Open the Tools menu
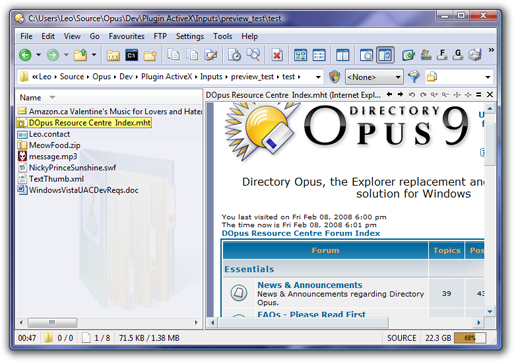 point(223,36)
